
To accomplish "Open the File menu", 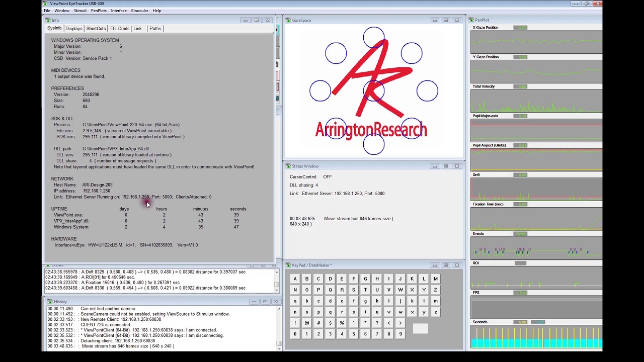I will pyautogui.click(x=47, y=11).
